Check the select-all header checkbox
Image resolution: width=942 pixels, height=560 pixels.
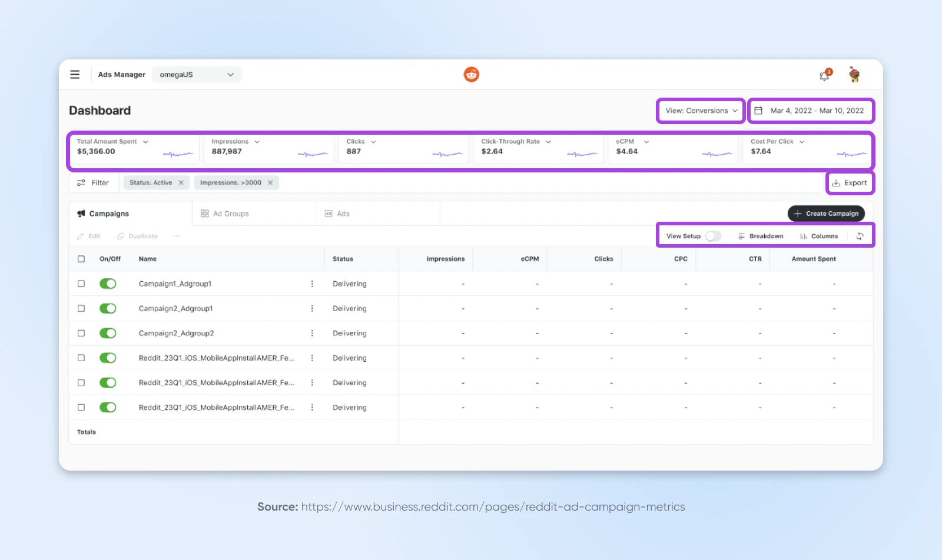click(81, 259)
